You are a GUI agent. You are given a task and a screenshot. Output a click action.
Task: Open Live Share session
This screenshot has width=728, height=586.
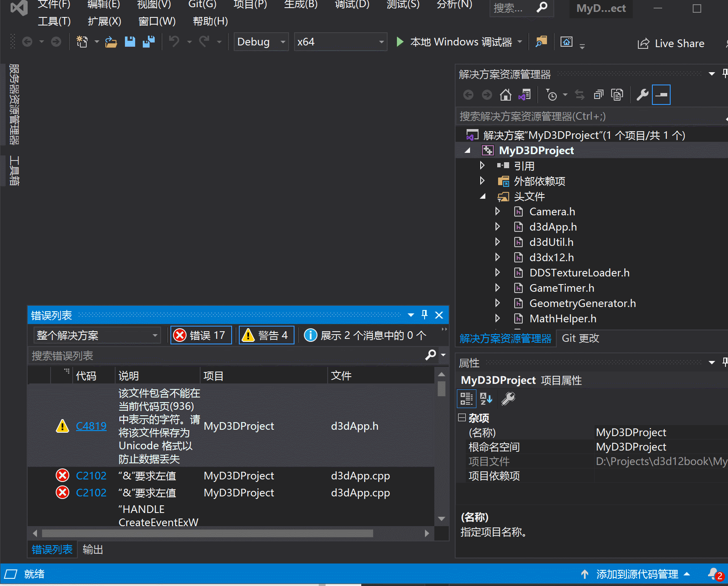(x=671, y=43)
